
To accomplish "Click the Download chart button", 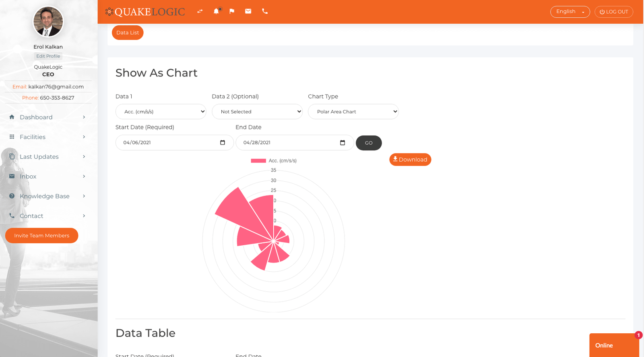I will click(x=410, y=160).
